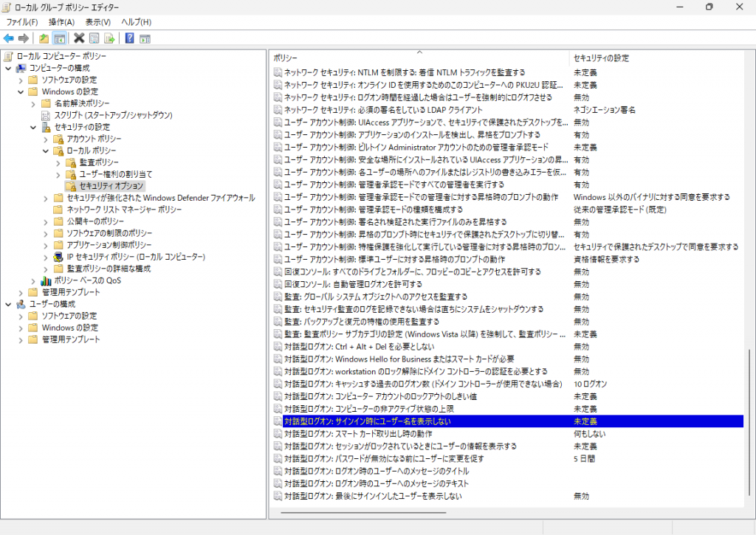Click the 監査ポリシー folder icon

(71, 162)
